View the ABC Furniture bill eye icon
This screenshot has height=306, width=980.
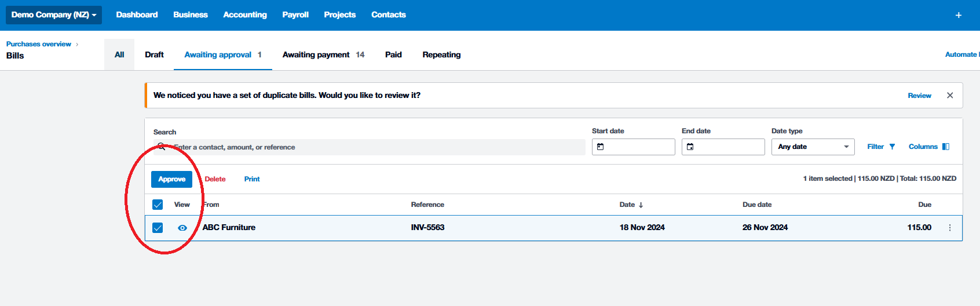[182, 228]
